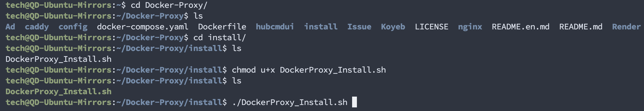Image resolution: width=644 pixels, height=111 pixels.
Task: Click the 'nginx' directory name
Action: [470, 27]
